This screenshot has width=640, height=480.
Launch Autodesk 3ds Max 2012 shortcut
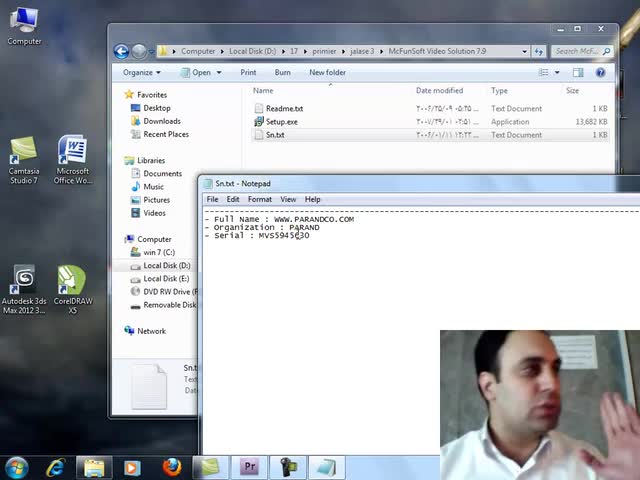(24, 289)
